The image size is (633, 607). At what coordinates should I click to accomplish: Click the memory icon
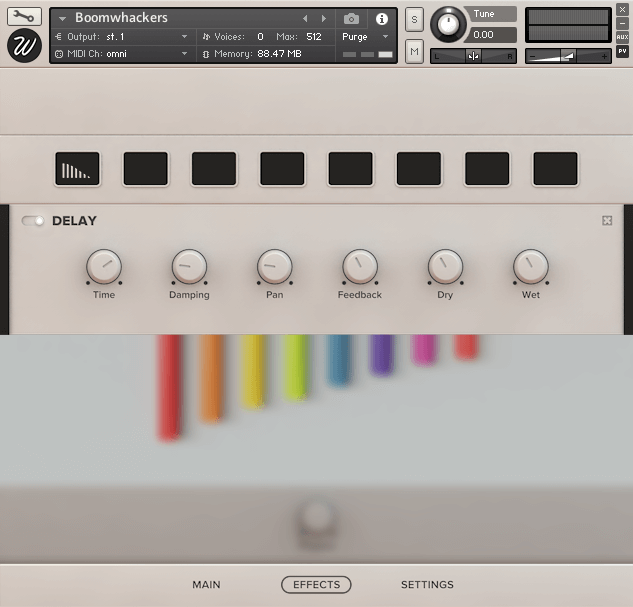coord(206,54)
